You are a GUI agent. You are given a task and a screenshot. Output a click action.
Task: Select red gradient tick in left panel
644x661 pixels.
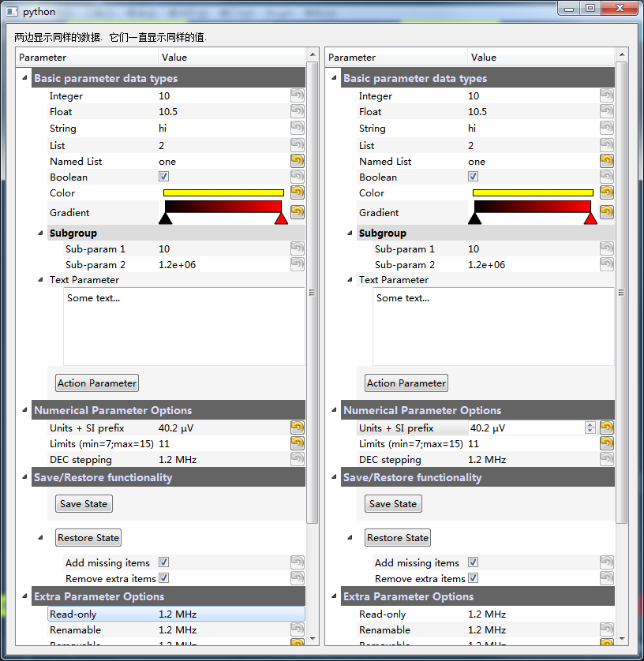tap(281, 218)
